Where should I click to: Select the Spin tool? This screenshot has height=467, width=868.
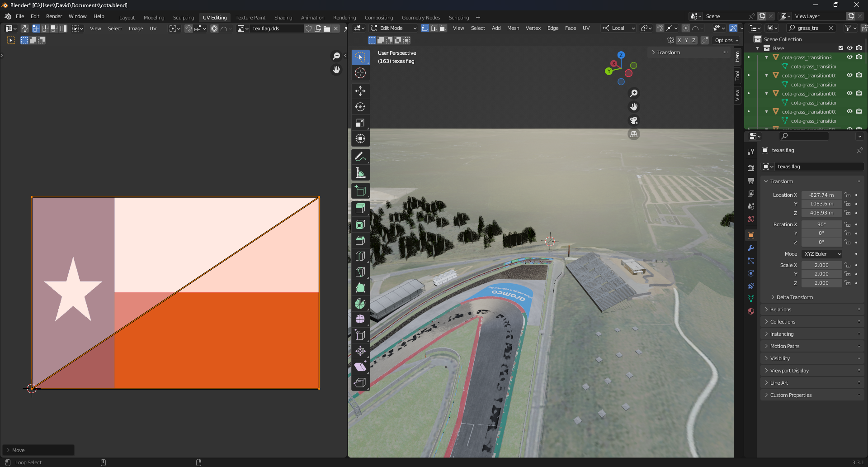click(x=360, y=304)
